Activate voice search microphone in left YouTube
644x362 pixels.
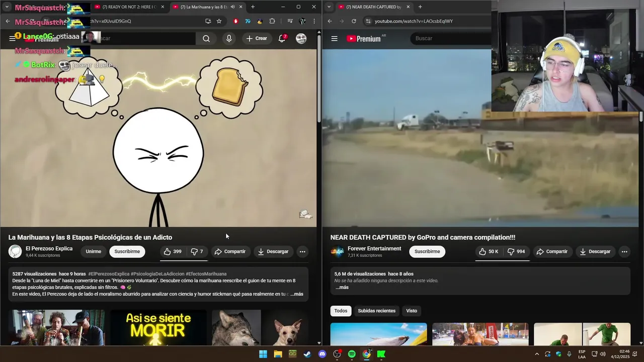click(x=229, y=38)
